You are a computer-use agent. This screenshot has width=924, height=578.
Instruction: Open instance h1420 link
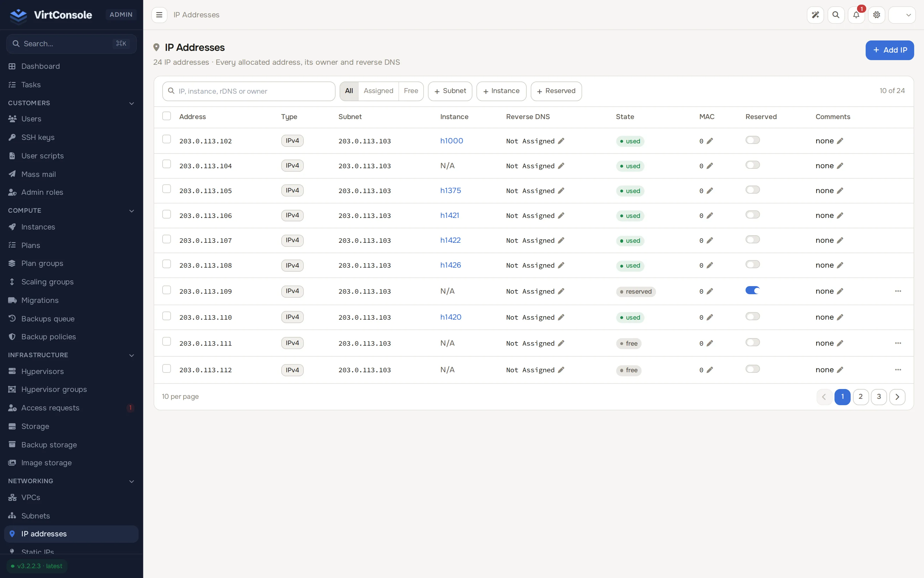click(450, 317)
